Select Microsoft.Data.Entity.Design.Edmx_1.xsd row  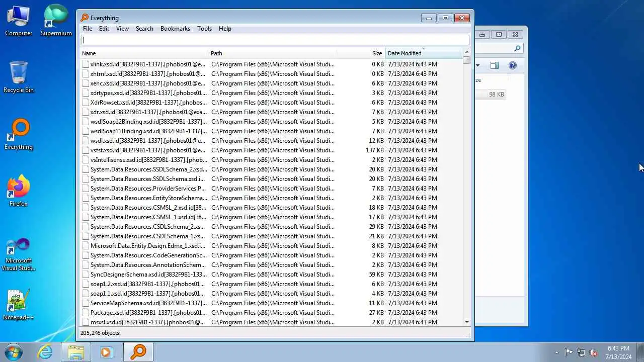click(271, 246)
